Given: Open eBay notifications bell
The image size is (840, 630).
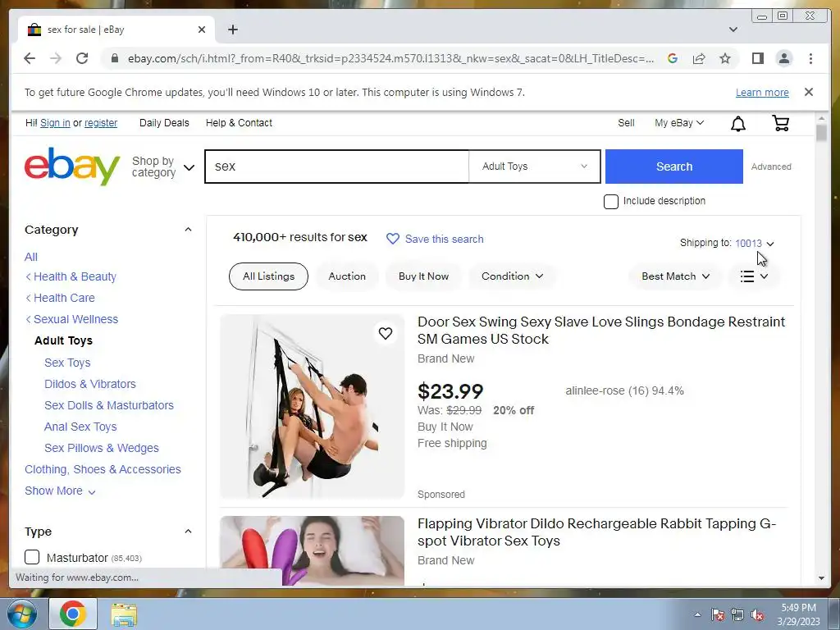Looking at the screenshot, I should (738, 124).
